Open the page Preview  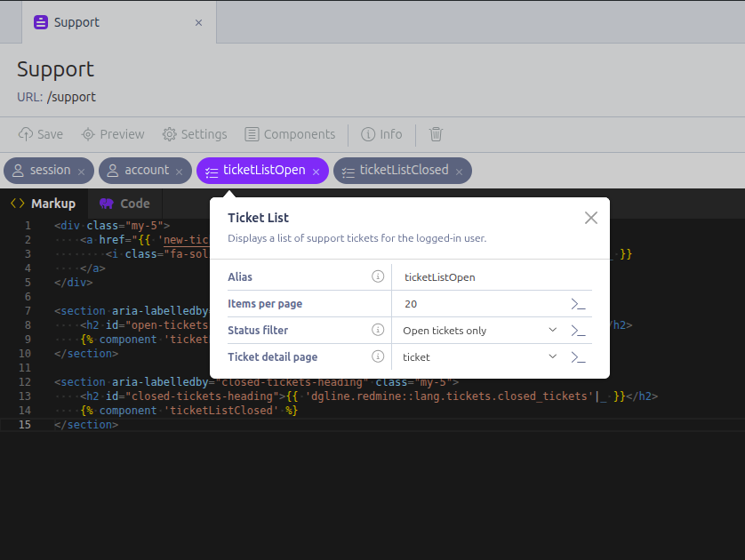pyautogui.click(x=113, y=134)
